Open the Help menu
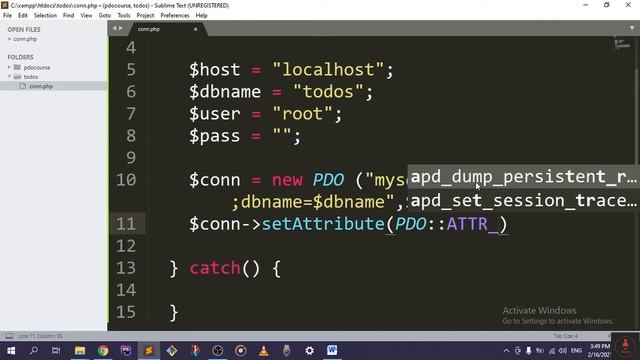The height and width of the screenshot is (360, 640). click(x=201, y=16)
